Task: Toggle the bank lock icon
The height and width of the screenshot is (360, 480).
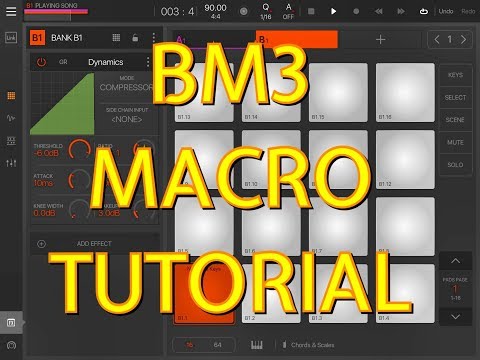Action: pyautogui.click(x=135, y=38)
